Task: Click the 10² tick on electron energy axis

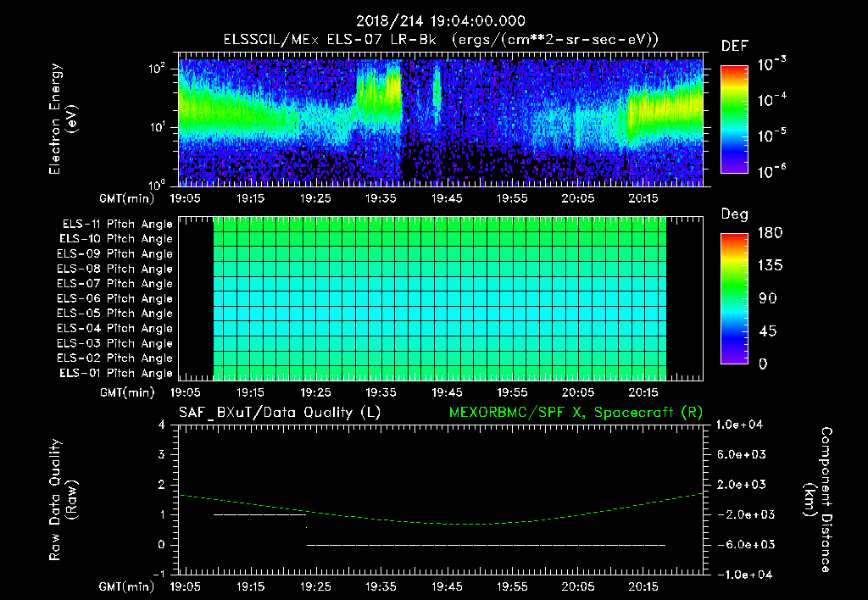Action: tap(157, 69)
